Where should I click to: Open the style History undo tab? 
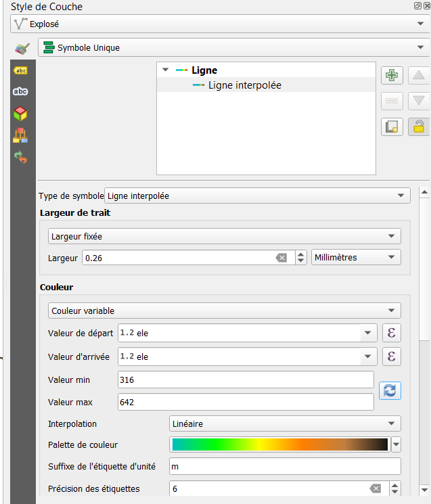[x=20, y=157]
